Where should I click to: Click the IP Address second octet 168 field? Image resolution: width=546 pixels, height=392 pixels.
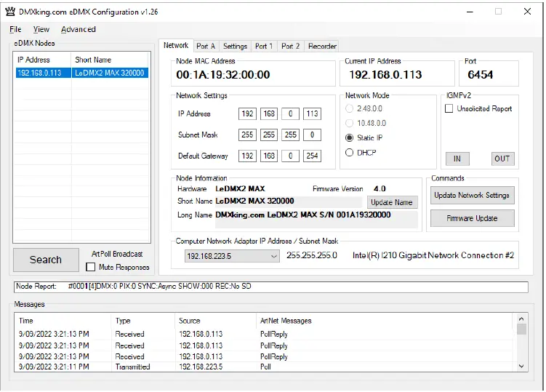click(x=269, y=113)
